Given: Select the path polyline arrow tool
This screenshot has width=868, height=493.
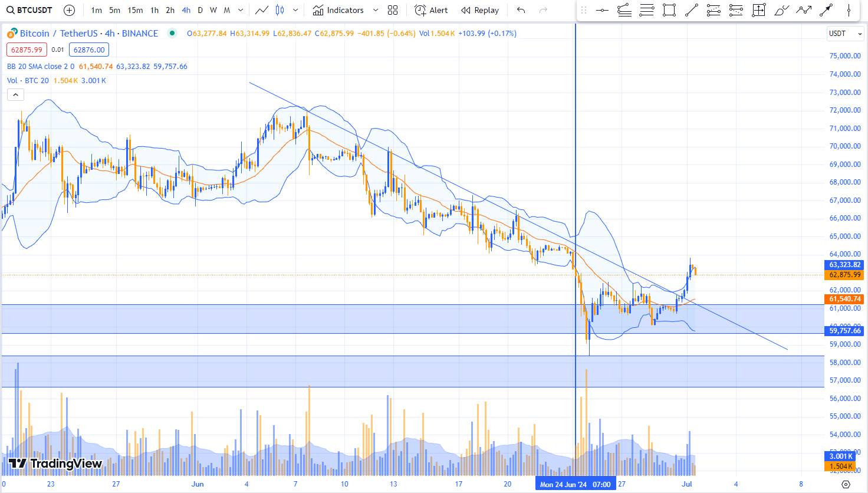Looking at the screenshot, I should click(804, 10).
